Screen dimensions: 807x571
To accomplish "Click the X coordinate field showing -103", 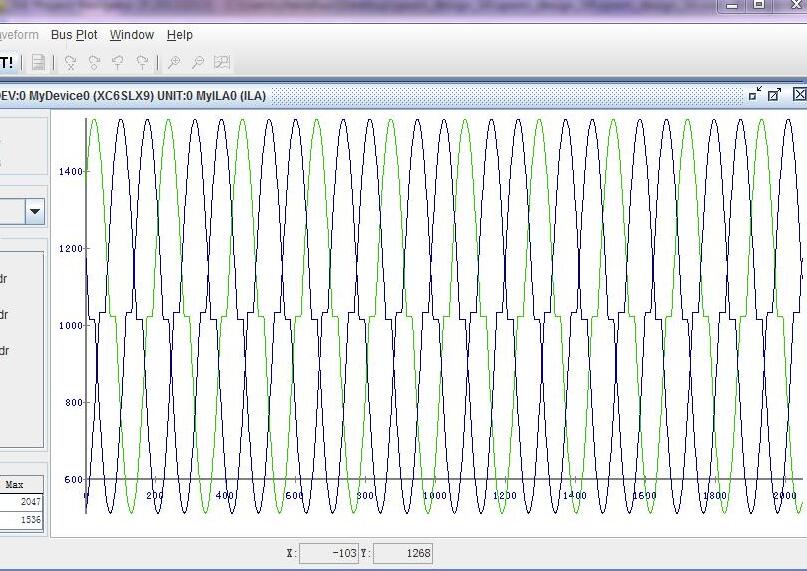I will click(329, 553).
